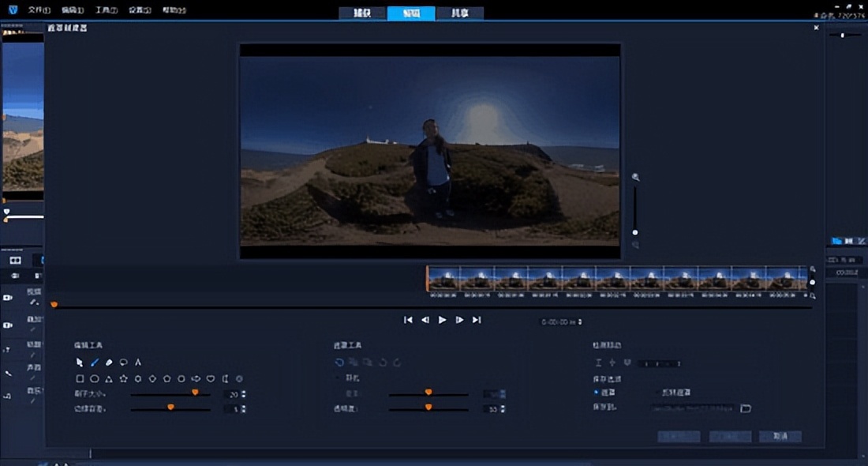Screen dimensions: 868x466
Task: Open the 设置 Settings menu
Action: (x=140, y=10)
